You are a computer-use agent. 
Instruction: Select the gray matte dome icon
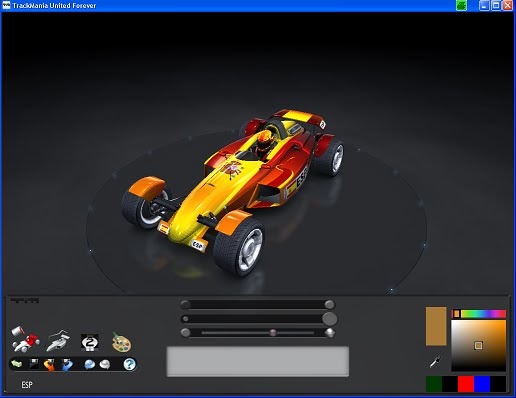point(105,364)
